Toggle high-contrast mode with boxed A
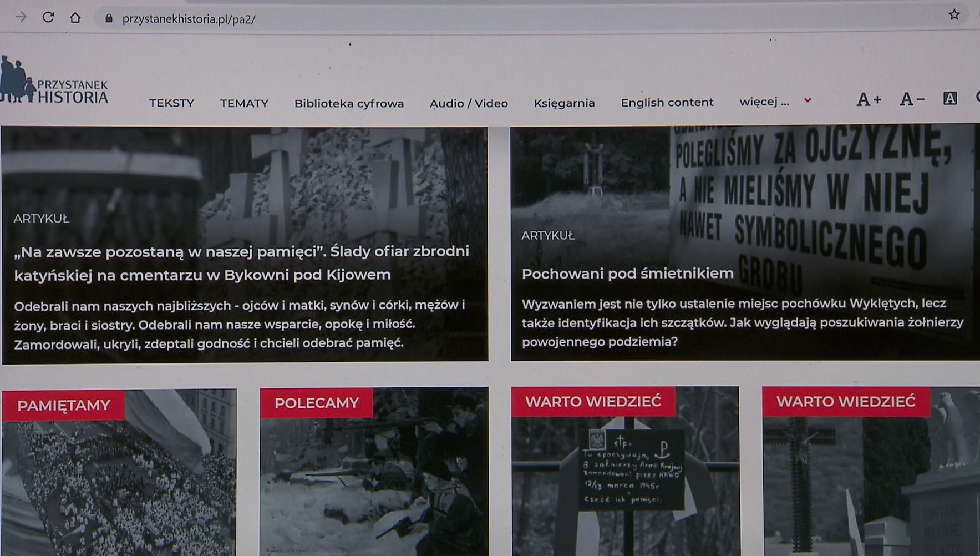 [x=950, y=99]
